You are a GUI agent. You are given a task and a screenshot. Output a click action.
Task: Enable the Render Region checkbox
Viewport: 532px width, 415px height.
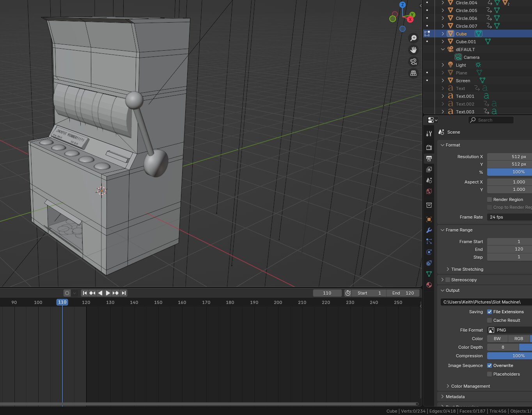(x=489, y=200)
